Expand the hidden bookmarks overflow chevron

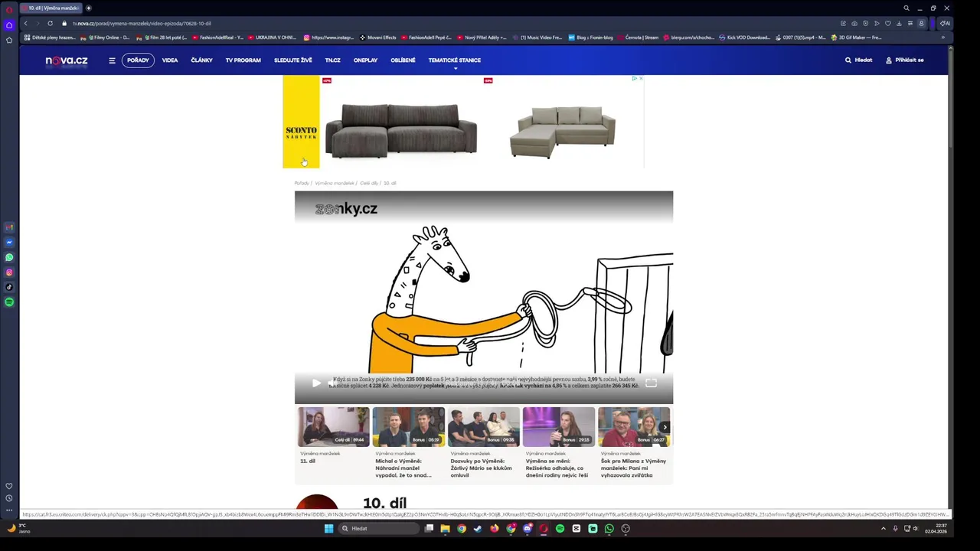click(x=943, y=37)
